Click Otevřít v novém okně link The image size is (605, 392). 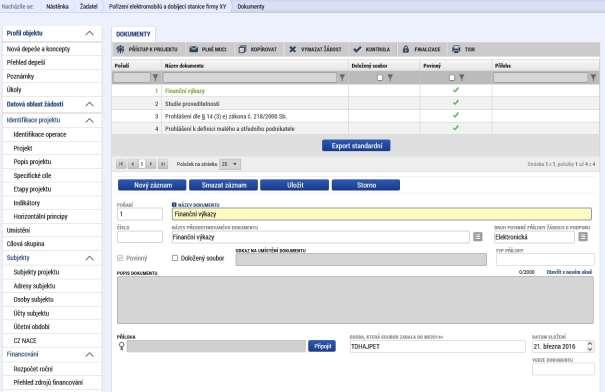(x=569, y=272)
